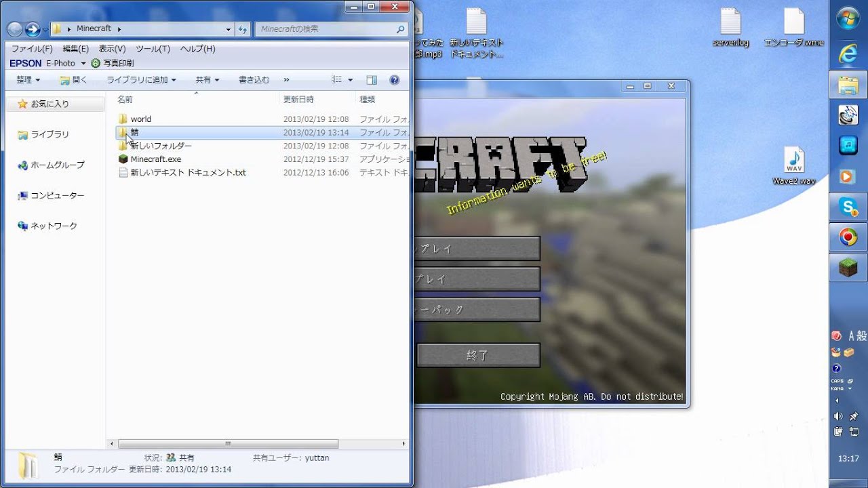Viewport: 868px width, 488px height.
Task: Open the view options dropdown arrow
Action: pyautogui.click(x=351, y=80)
